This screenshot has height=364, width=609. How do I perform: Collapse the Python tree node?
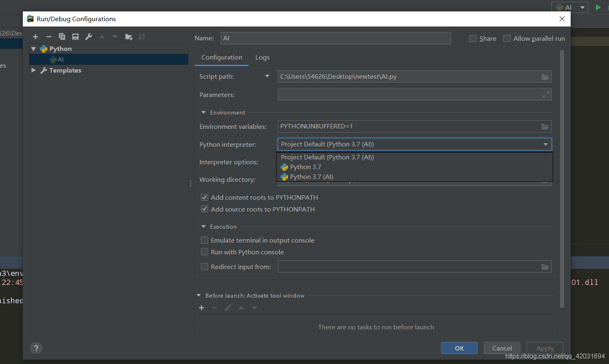click(x=33, y=49)
